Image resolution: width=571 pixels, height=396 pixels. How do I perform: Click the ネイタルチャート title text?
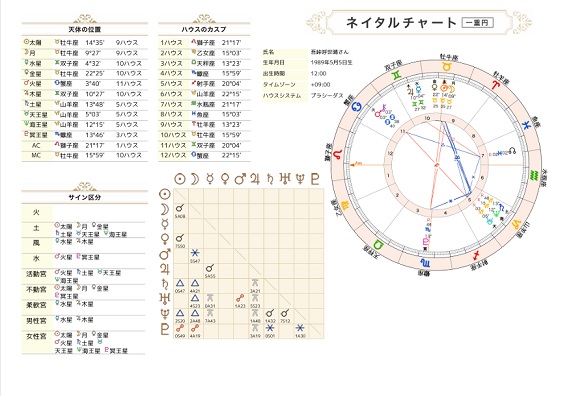(x=401, y=23)
